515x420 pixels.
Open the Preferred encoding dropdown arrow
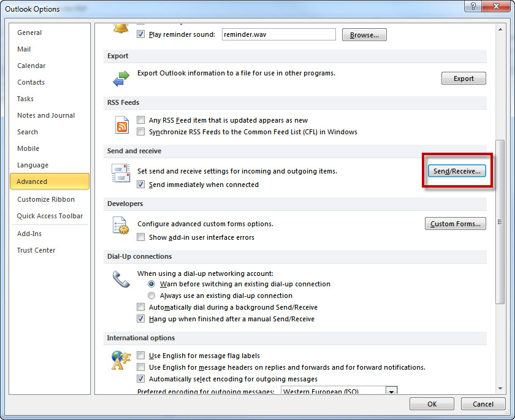pos(392,391)
